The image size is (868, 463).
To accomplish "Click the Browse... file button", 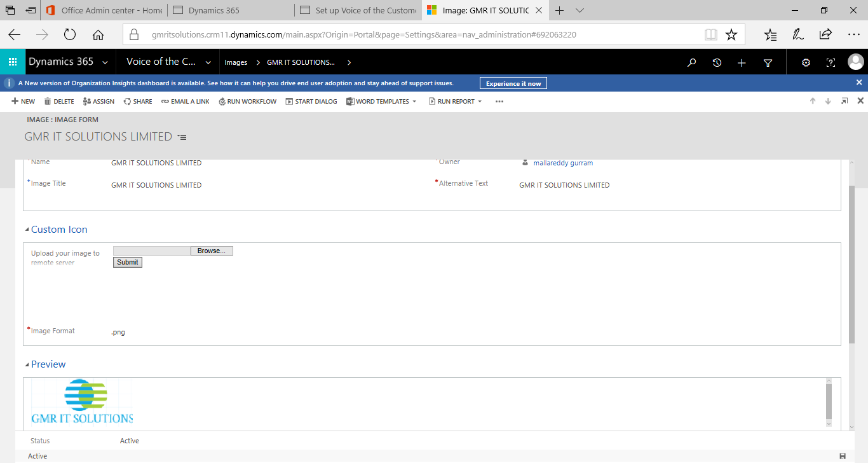I will (212, 251).
